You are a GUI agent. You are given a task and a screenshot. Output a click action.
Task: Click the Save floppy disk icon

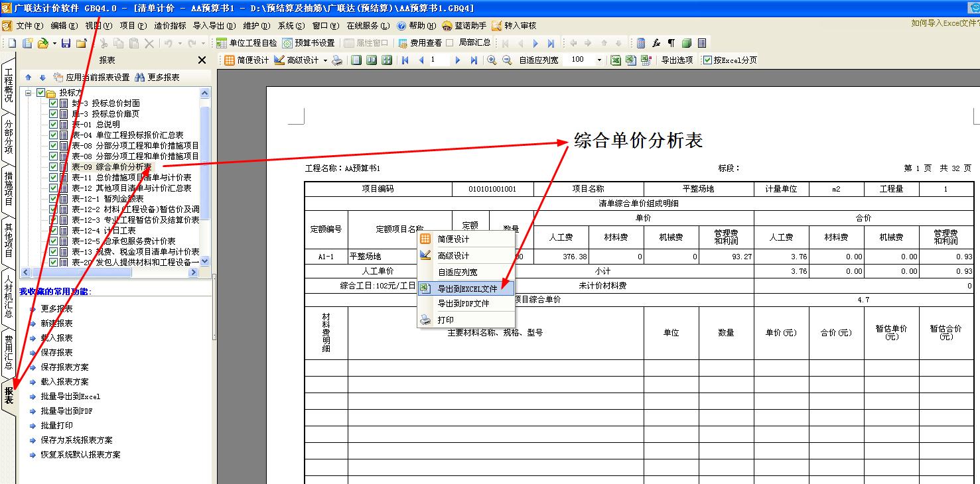(66, 43)
